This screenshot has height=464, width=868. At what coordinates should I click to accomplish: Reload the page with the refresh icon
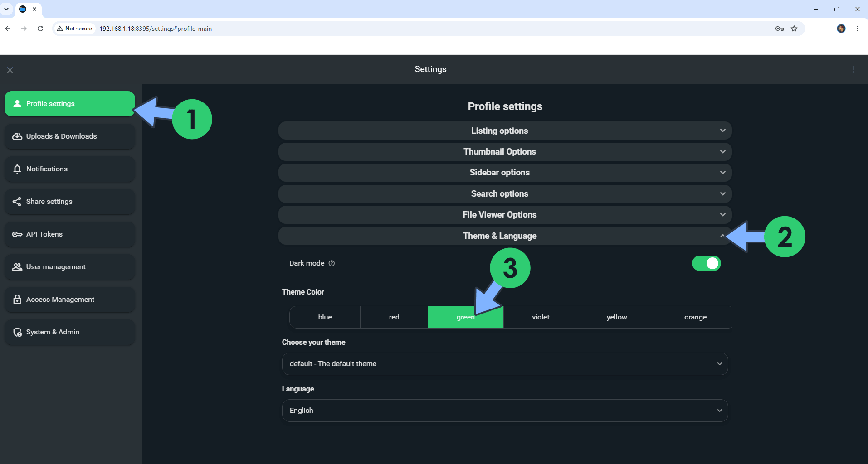[x=40, y=29]
